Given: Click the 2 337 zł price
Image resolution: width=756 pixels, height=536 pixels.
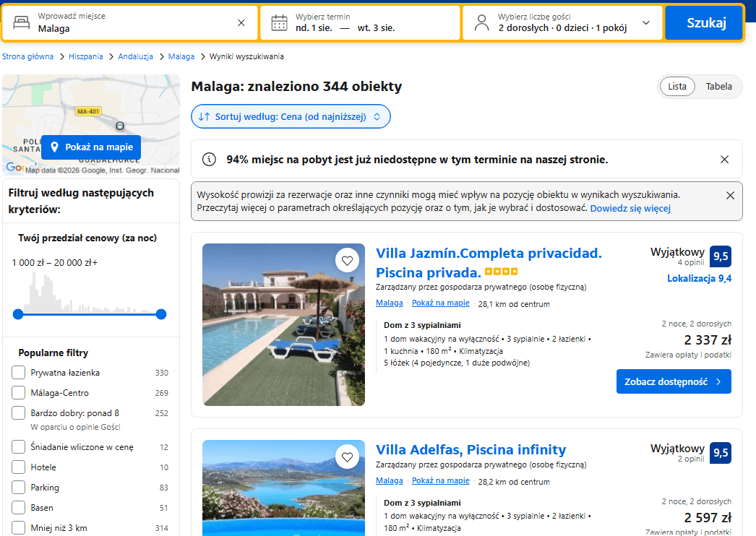Looking at the screenshot, I should [x=708, y=340].
